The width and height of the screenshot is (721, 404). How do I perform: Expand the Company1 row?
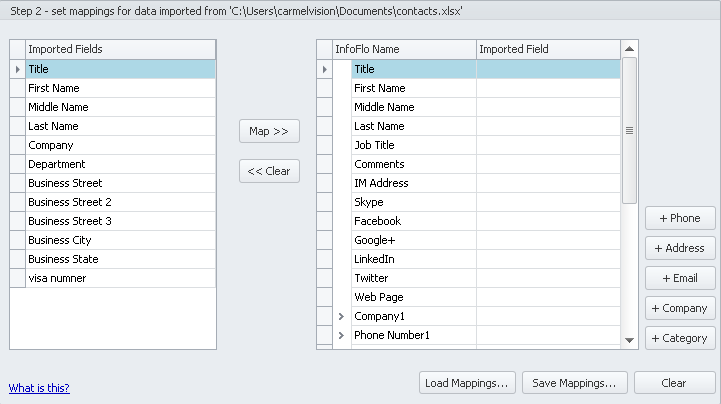pyautogui.click(x=341, y=316)
